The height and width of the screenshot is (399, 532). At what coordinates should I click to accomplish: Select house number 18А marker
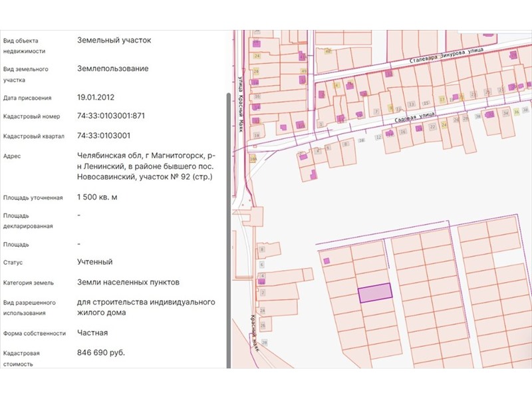point(253,160)
